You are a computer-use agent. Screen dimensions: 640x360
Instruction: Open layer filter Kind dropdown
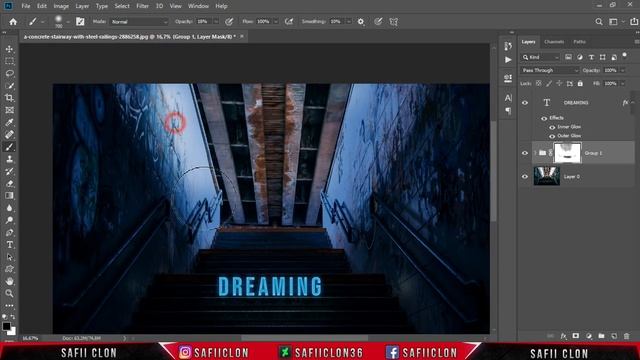tap(540, 57)
